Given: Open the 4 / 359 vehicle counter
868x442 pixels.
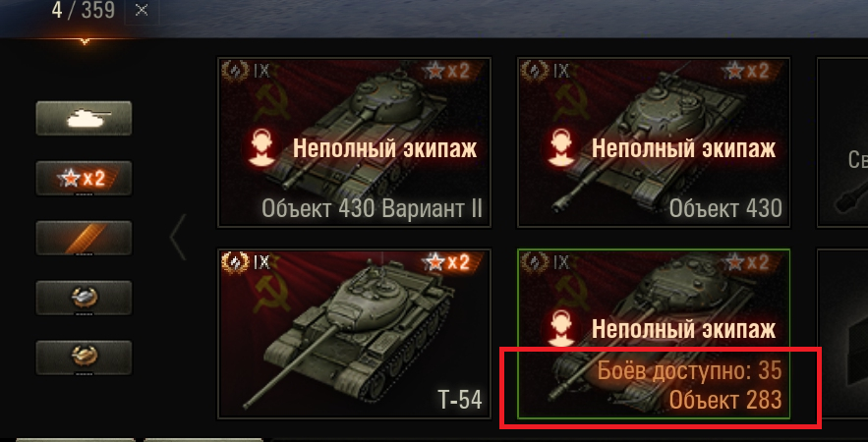Looking at the screenshot, I should (81, 11).
